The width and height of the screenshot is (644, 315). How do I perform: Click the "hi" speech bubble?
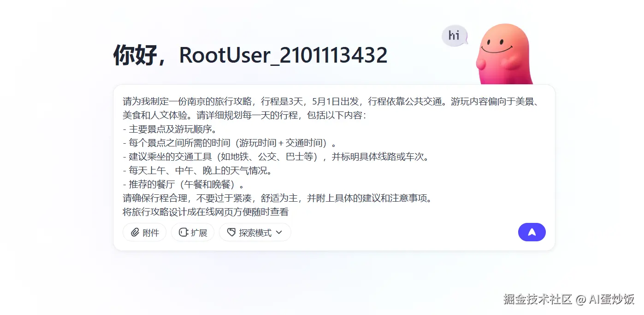(455, 36)
